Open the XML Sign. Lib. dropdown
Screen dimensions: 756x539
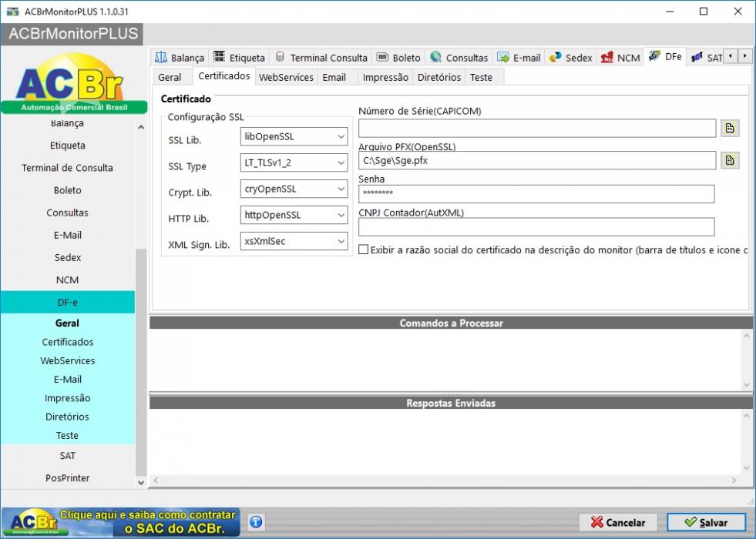pyautogui.click(x=341, y=241)
